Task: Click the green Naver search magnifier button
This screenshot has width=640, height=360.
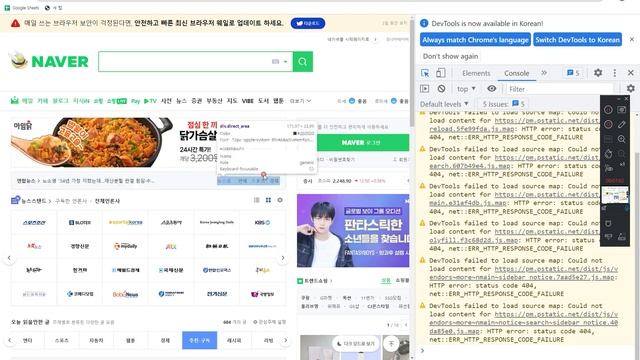Action: 302,62
